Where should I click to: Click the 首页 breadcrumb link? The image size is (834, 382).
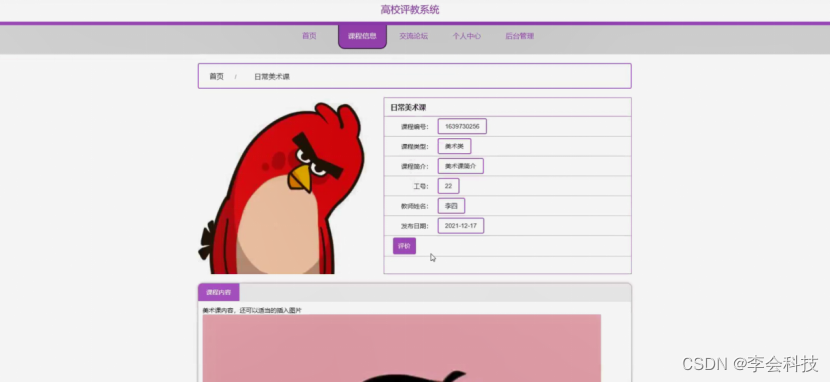point(216,77)
